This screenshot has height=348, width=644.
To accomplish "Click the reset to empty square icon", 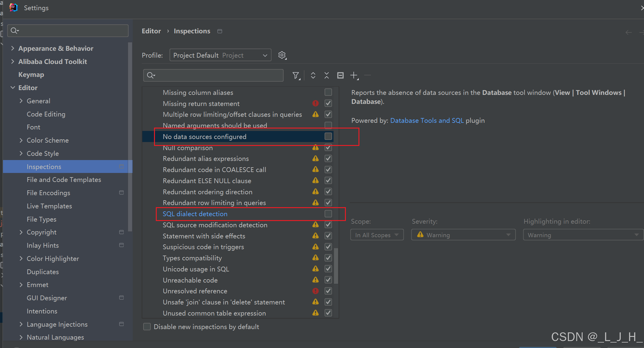I will tap(340, 75).
